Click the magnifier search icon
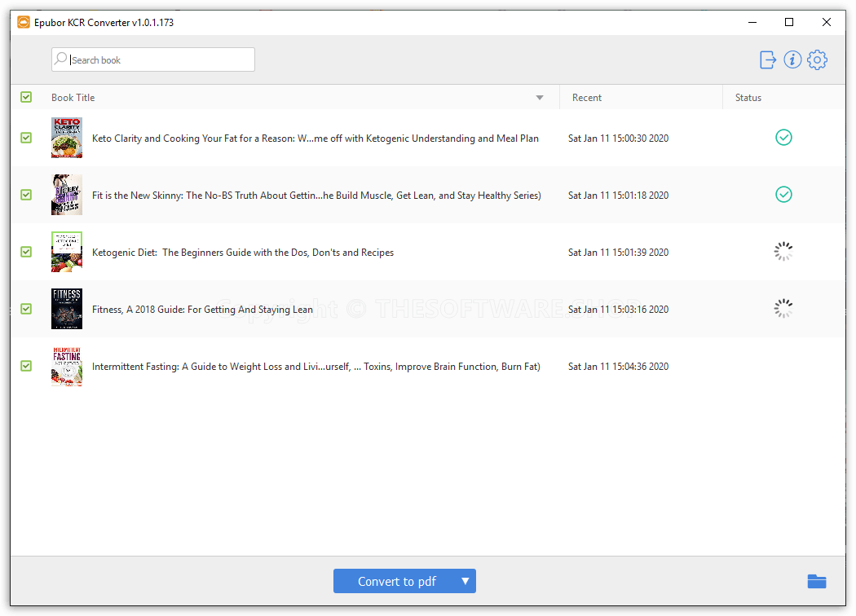The width and height of the screenshot is (856, 616). [61, 59]
